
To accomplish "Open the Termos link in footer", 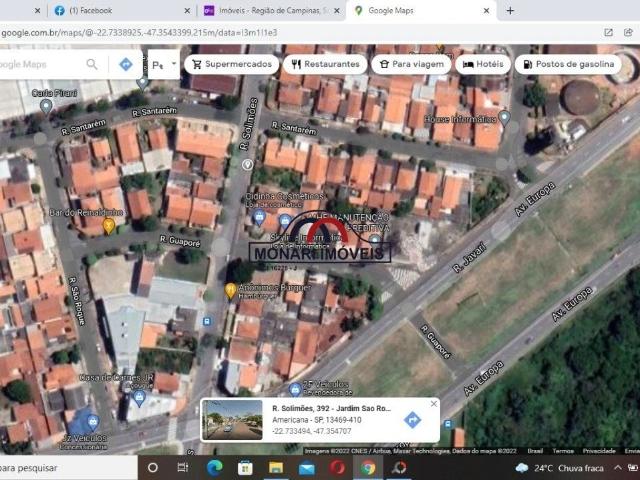I will point(563,451).
